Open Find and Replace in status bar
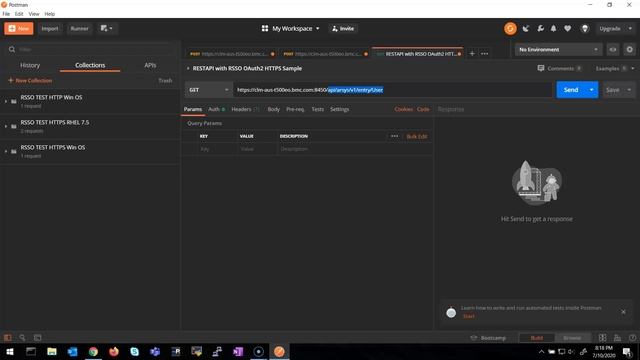 [x=22, y=338]
